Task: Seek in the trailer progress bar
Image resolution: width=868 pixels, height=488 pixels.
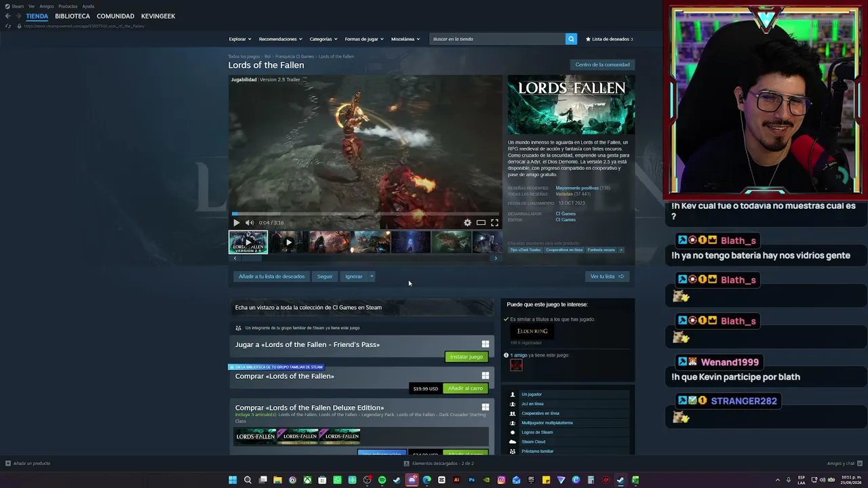Action: click(366, 213)
